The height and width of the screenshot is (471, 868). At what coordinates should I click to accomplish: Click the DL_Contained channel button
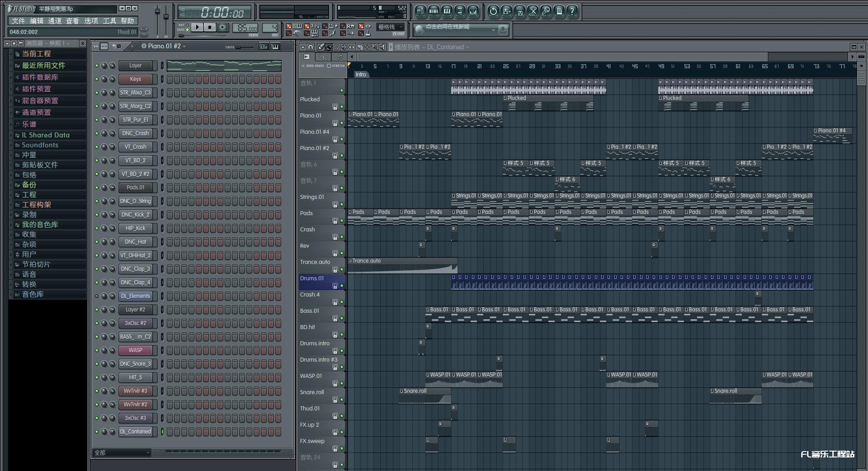(x=135, y=432)
